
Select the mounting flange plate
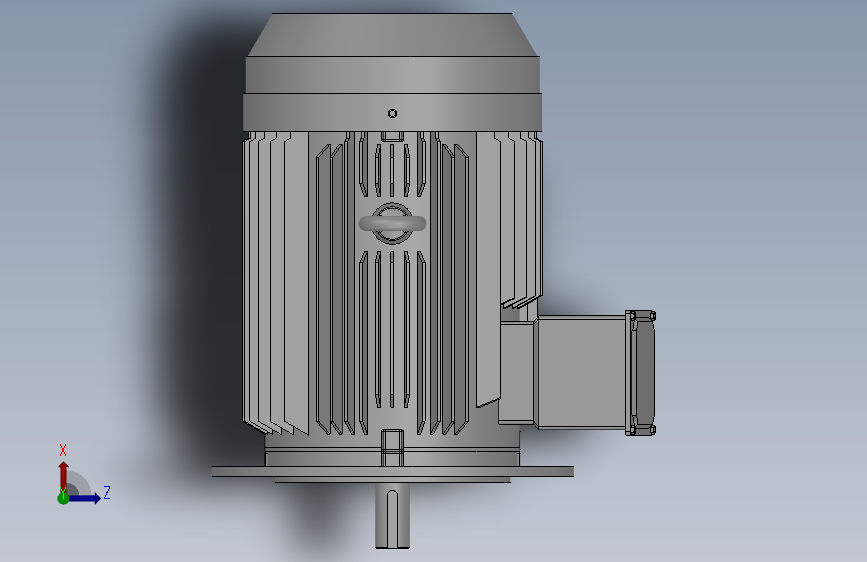[393, 471]
